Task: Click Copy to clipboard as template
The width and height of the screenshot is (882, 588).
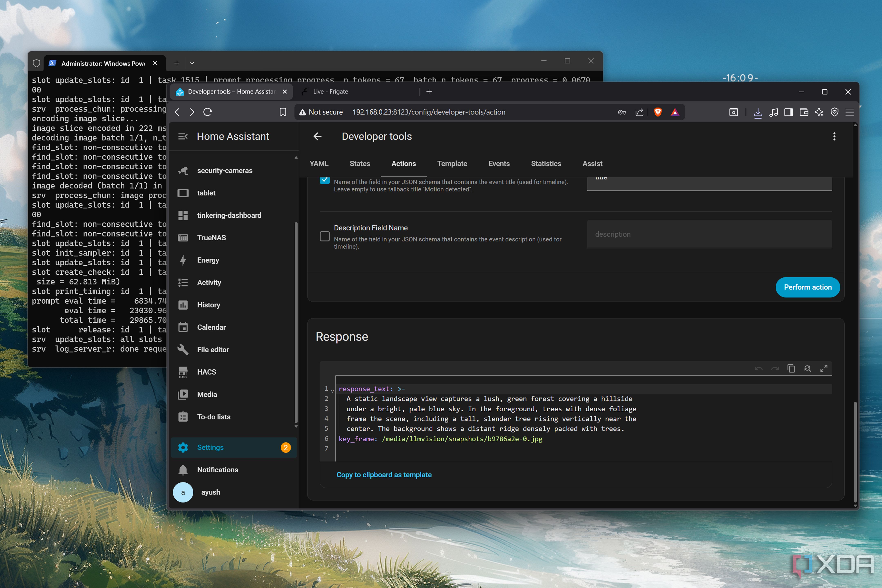Action: tap(384, 475)
